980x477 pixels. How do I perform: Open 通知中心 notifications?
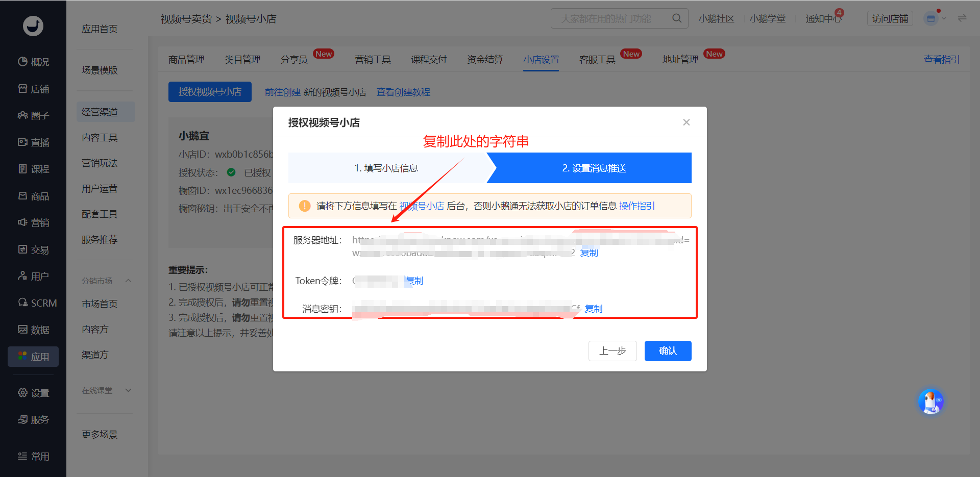pyautogui.click(x=823, y=18)
